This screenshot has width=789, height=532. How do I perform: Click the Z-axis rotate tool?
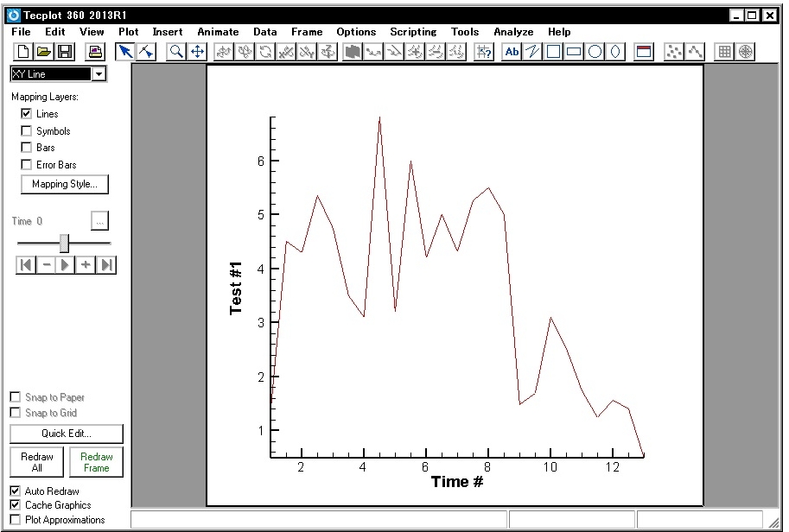[328, 51]
